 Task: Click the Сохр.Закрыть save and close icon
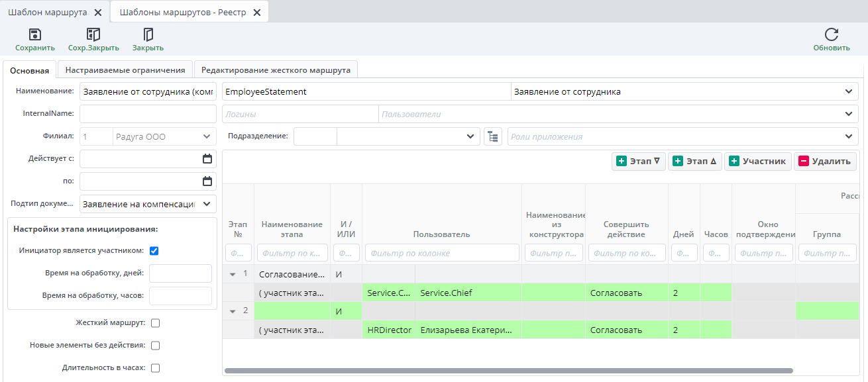tap(93, 35)
